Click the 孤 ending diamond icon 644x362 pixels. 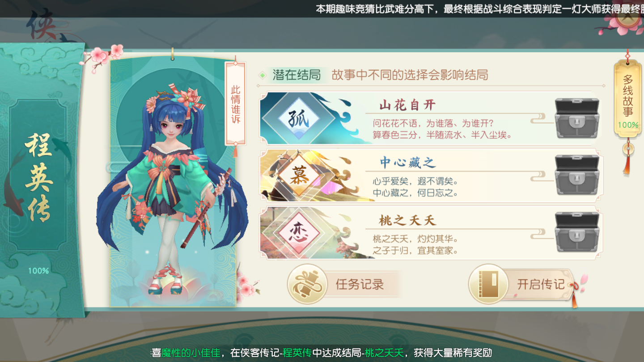(298, 118)
